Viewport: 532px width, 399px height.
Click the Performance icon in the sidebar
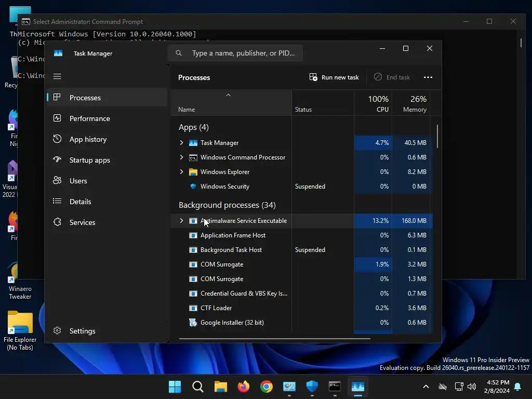pos(57,118)
